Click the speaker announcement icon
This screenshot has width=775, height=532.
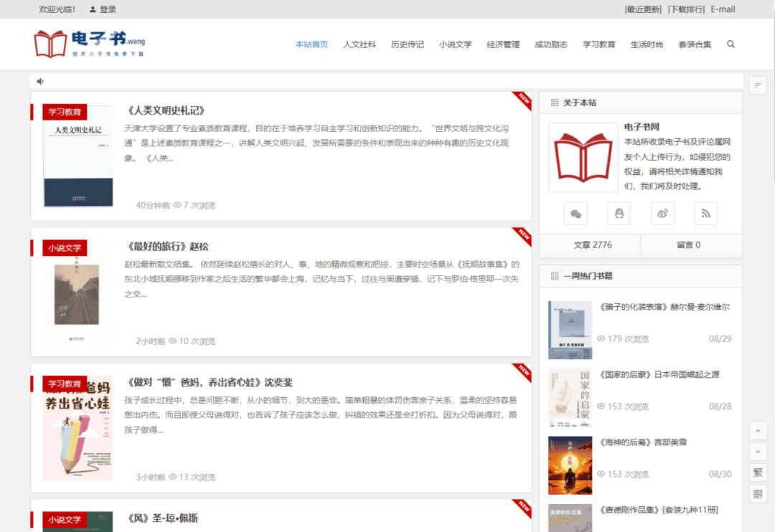[41, 81]
